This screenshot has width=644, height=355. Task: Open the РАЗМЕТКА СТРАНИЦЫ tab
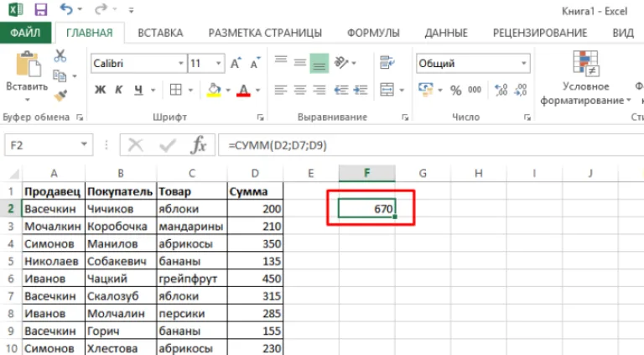[x=265, y=33]
